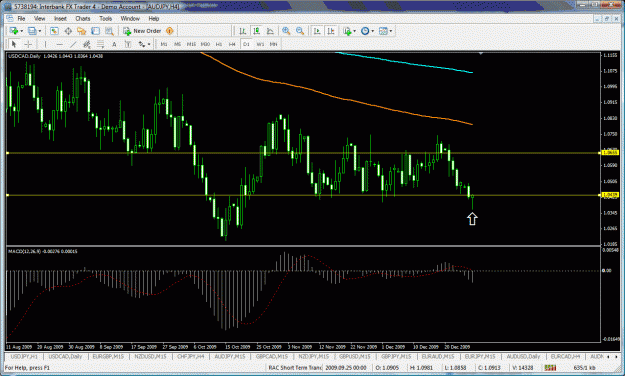Open the Profiles toolbar button
The width and height of the screenshot is (625, 376).
32,31
